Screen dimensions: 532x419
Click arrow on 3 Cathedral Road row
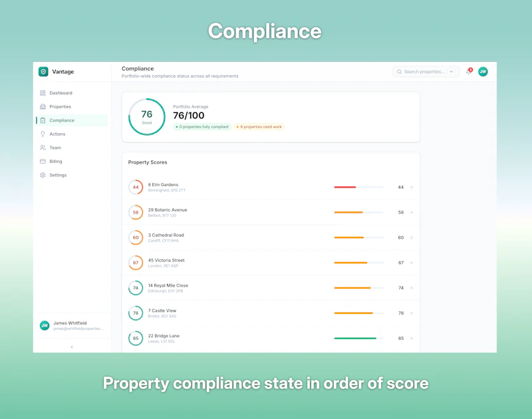pyautogui.click(x=411, y=237)
